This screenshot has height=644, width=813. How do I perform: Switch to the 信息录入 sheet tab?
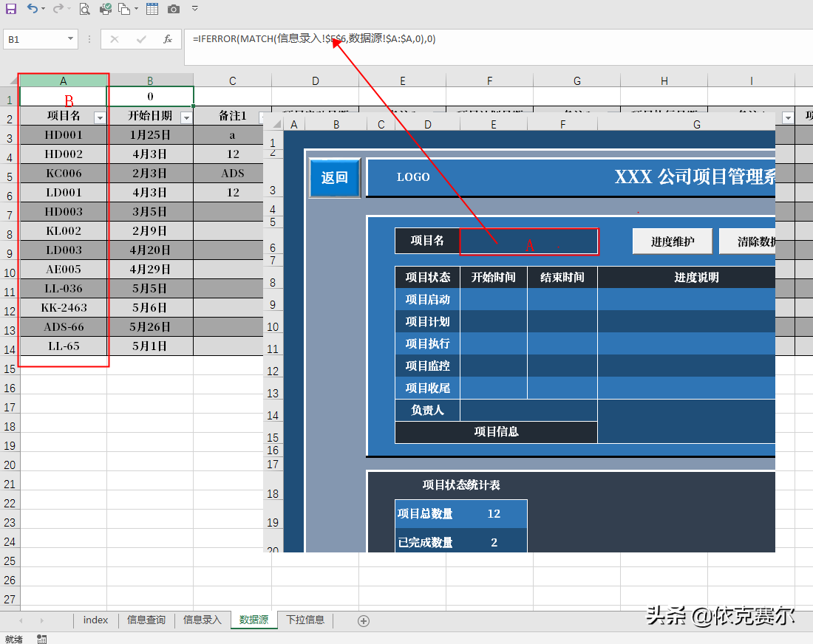point(203,620)
